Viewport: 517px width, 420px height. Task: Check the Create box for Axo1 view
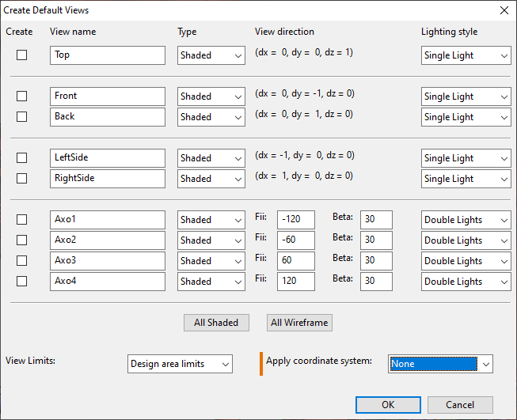22,220
